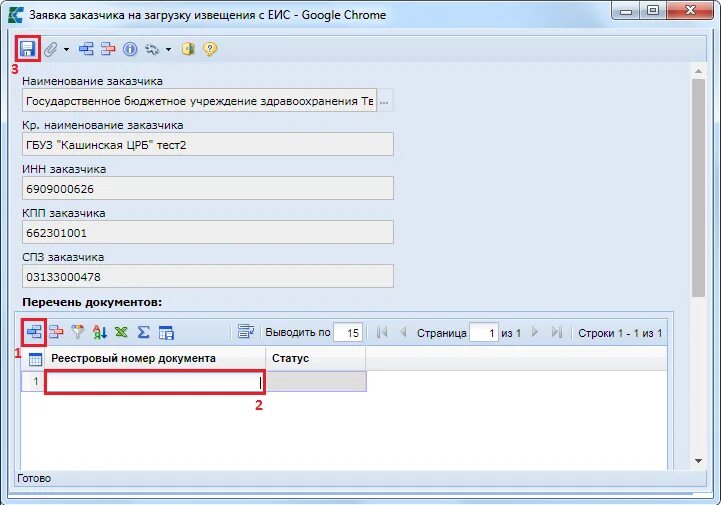Delete row using the top toolbar red icon
This screenshot has height=505, width=721.
coord(108,49)
